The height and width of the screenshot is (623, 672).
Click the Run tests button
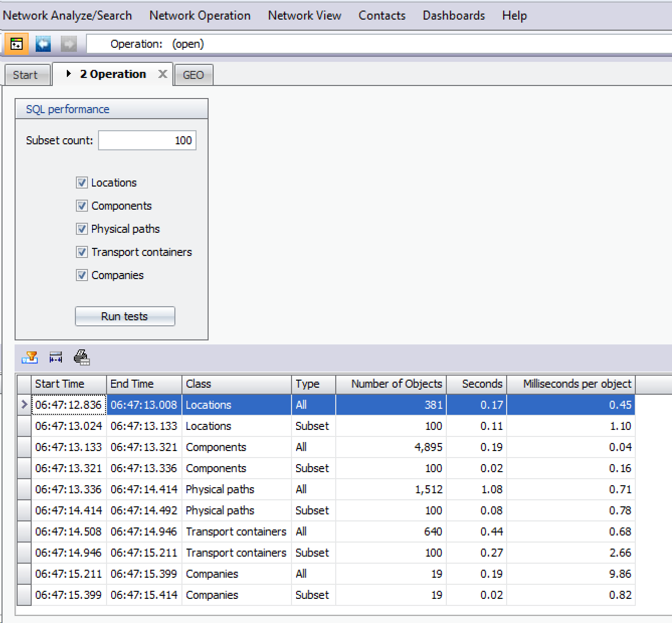pyautogui.click(x=125, y=316)
